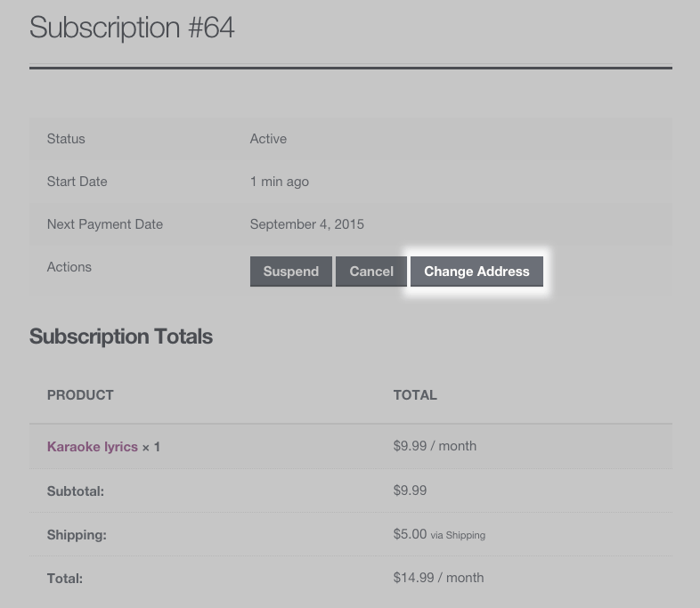
Task: Click the TOTAL column header
Action: point(415,394)
